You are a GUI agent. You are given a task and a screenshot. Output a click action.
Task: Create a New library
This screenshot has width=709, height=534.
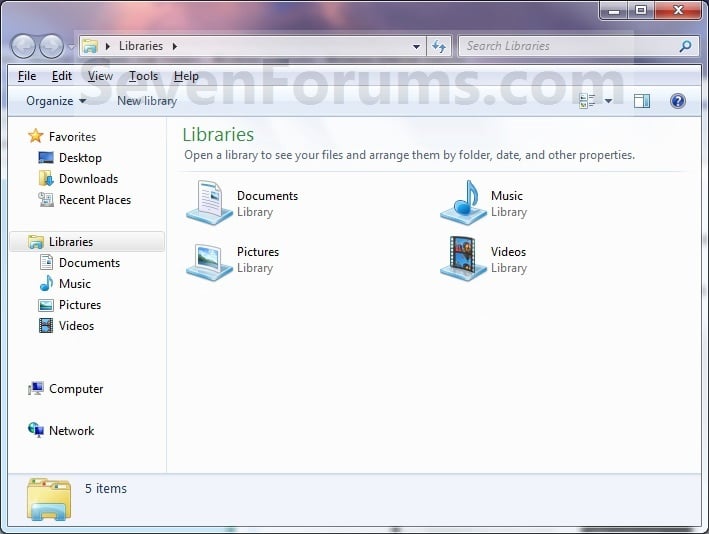[147, 101]
